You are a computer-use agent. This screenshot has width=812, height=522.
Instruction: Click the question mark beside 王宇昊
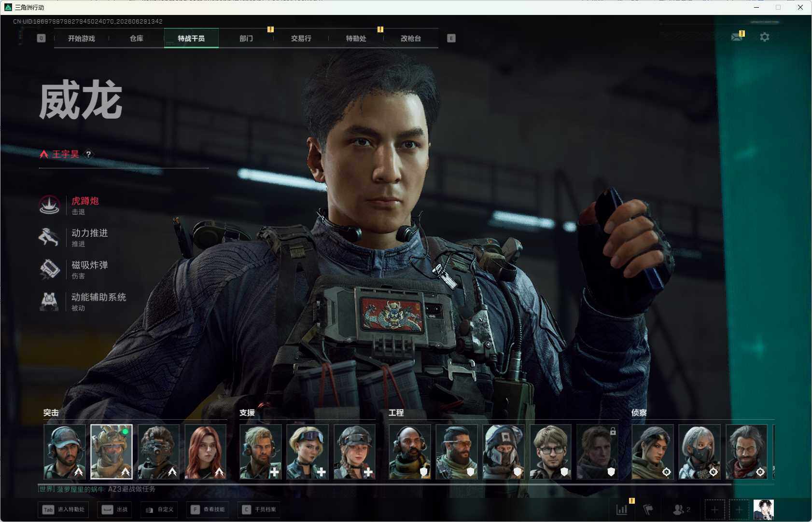point(88,154)
